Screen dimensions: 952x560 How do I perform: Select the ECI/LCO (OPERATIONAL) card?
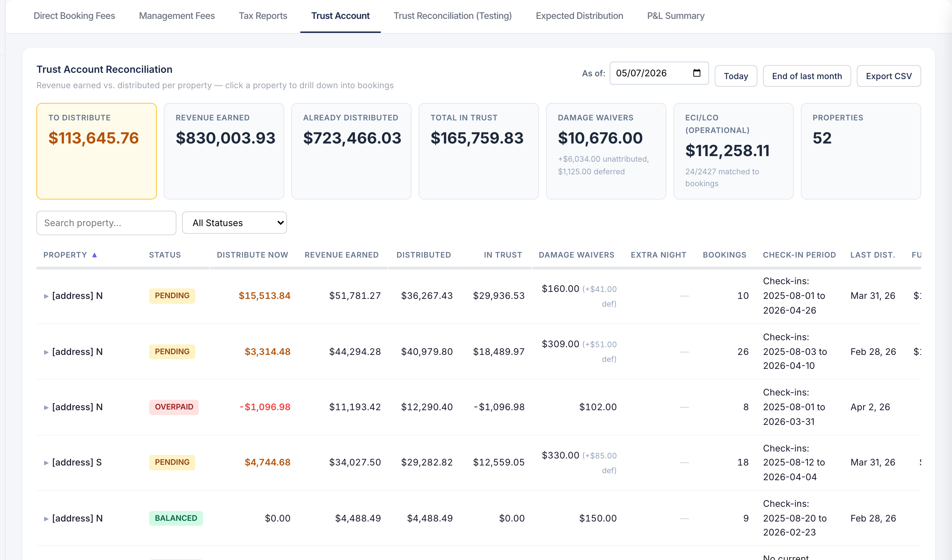click(x=733, y=151)
